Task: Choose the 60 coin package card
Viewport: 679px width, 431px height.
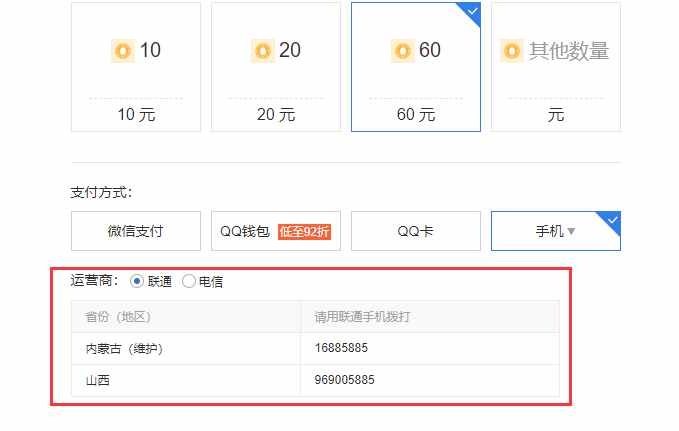Action: pyautogui.click(x=416, y=67)
